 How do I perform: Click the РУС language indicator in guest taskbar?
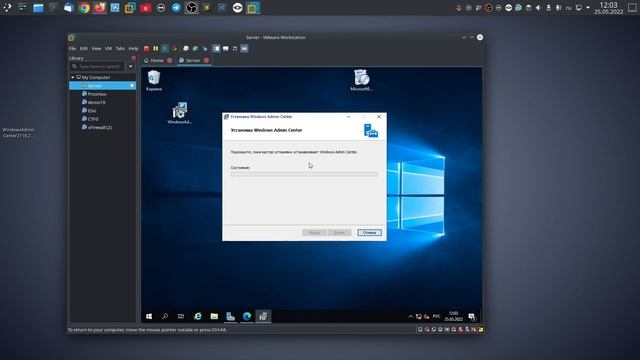tap(436, 316)
